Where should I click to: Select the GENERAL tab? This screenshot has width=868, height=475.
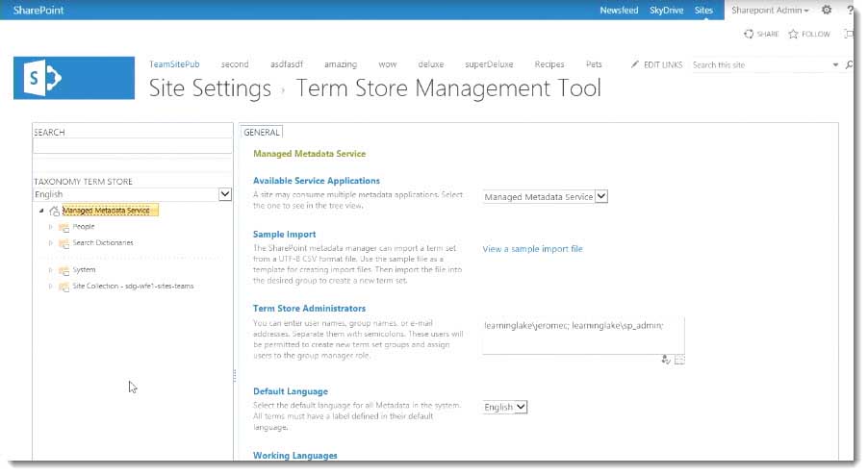pos(262,132)
